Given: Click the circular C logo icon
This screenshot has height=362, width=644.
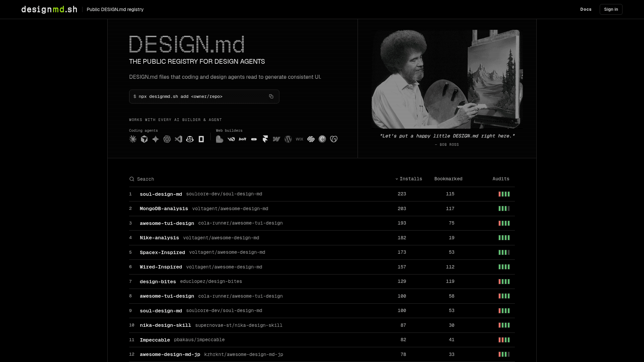Looking at the screenshot, I should click(x=322, y=139).
